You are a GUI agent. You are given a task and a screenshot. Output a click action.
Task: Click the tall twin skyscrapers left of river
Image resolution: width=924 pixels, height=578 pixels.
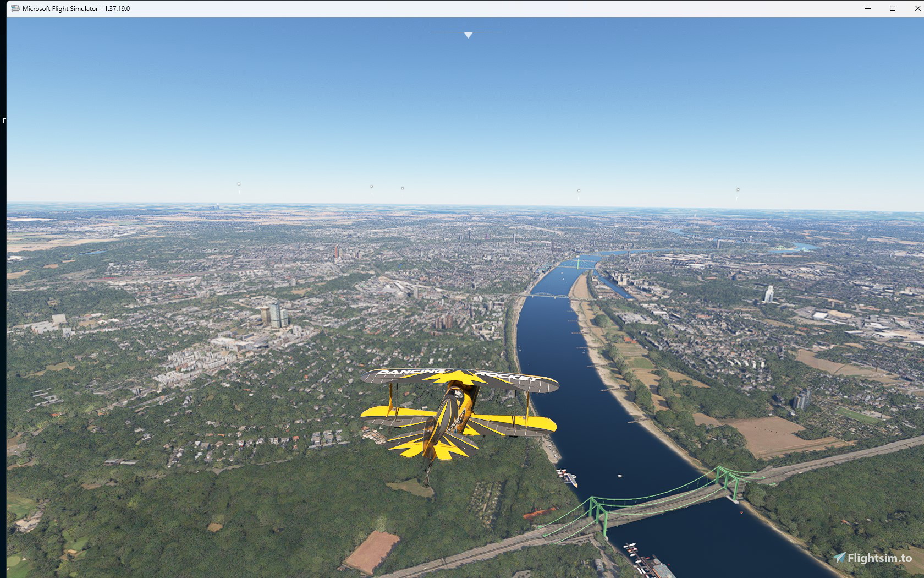(x=274, y=314)
